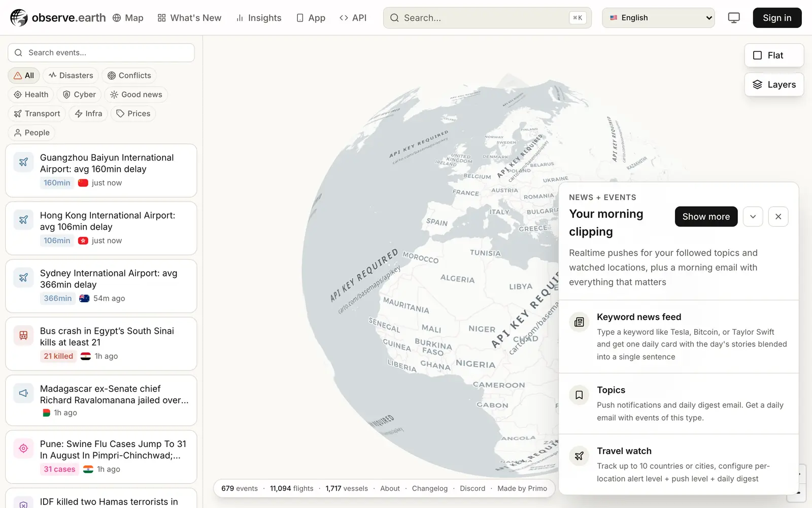This screenshot has width=812, height=508.
Task: Open the API menu item
Action: pos(353,18)
